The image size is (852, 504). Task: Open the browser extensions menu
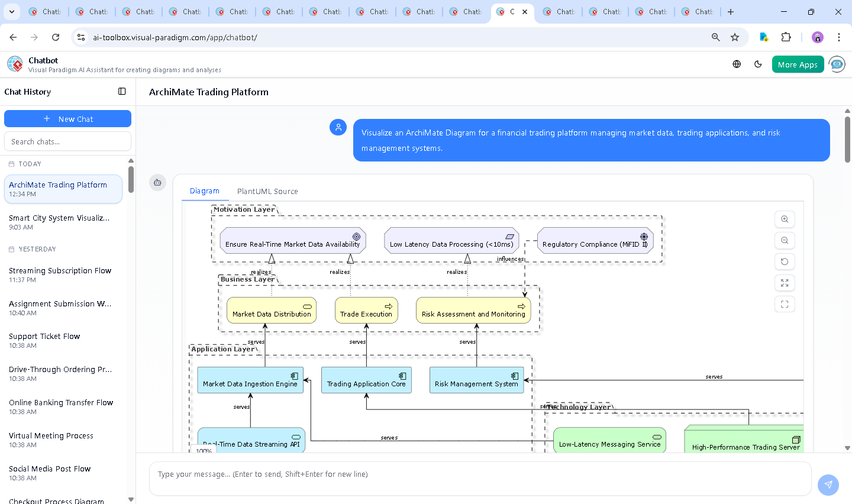tap(786, 37)
